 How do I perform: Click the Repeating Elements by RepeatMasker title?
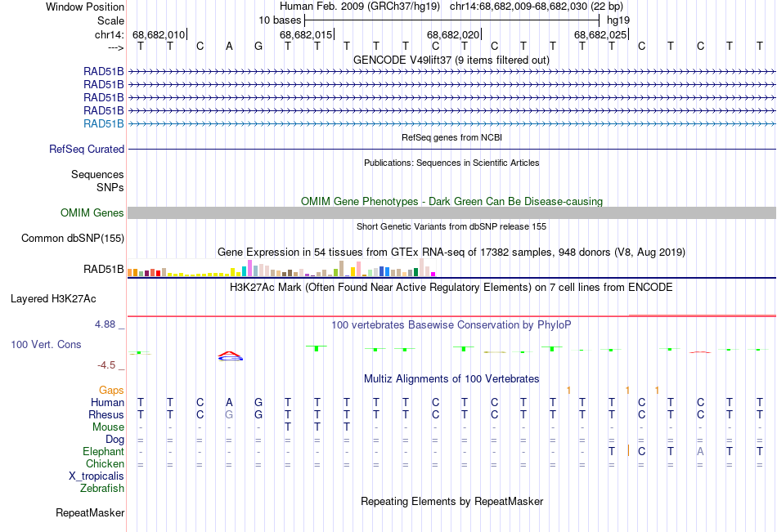[451, 501]
